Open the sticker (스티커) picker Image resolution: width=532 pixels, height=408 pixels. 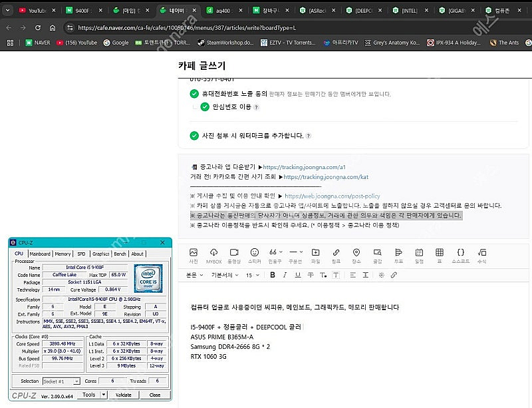pyautogui.click(x=255, y=256)
